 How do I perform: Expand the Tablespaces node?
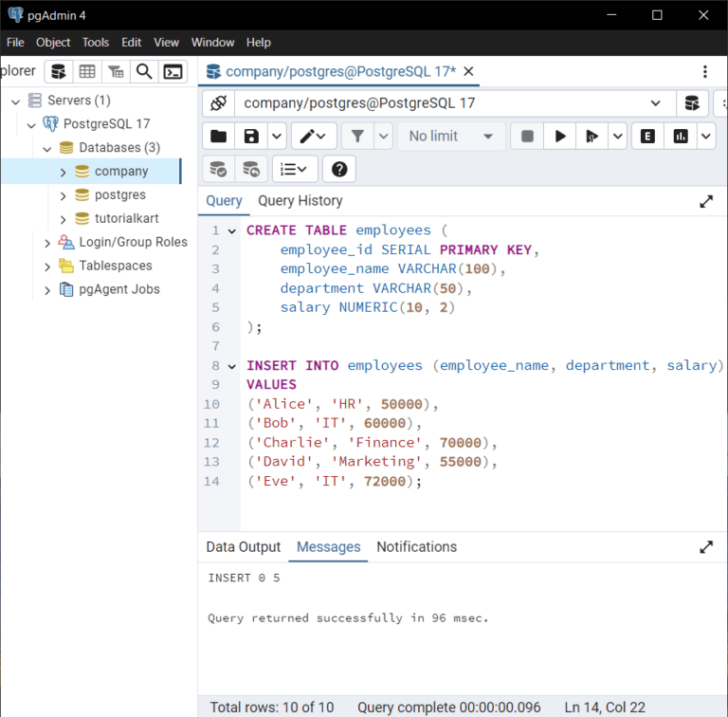(47, 267)
